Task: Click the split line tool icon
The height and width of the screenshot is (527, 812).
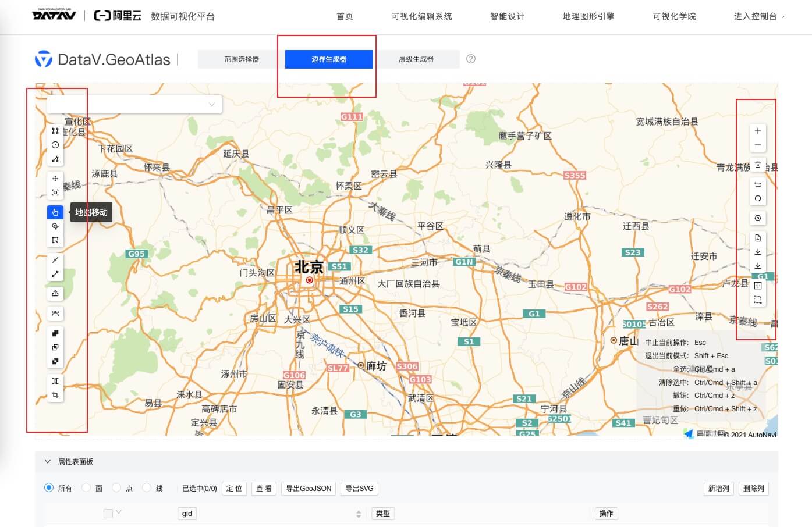Action: [x=55, y=260]
